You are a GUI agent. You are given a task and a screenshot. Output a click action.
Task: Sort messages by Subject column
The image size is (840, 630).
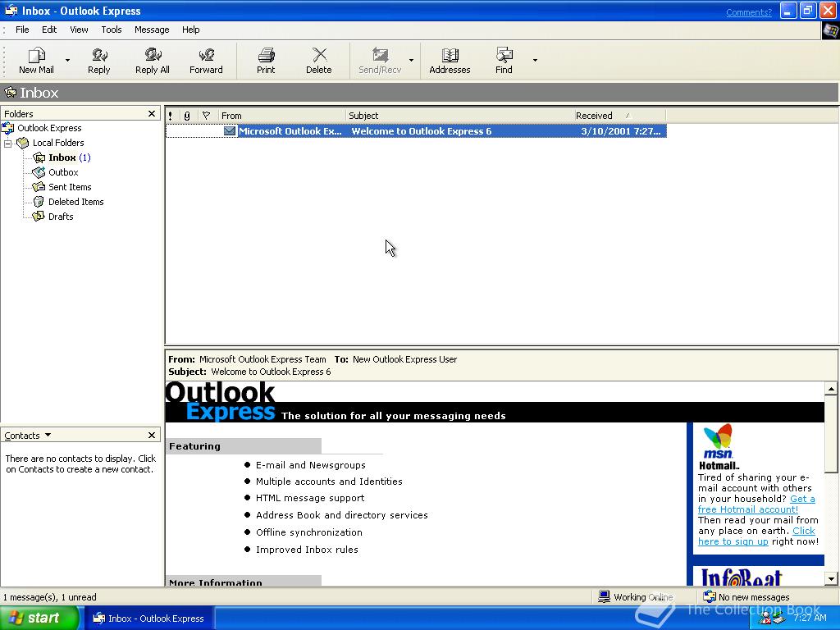tap(459, 115)
